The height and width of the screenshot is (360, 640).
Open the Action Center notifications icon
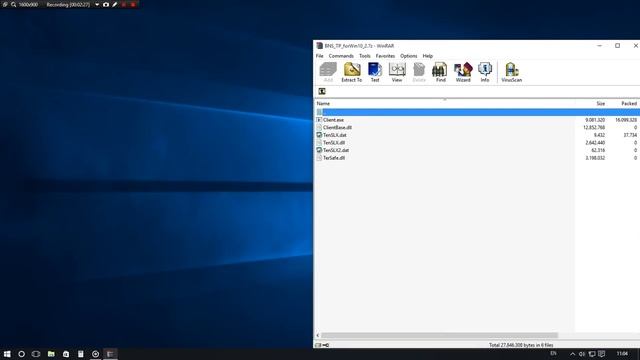[x=602, y=354]
